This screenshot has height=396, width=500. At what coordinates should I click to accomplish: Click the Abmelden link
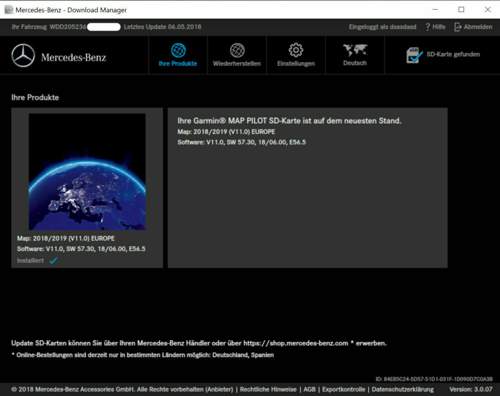[x=478, y=27]
